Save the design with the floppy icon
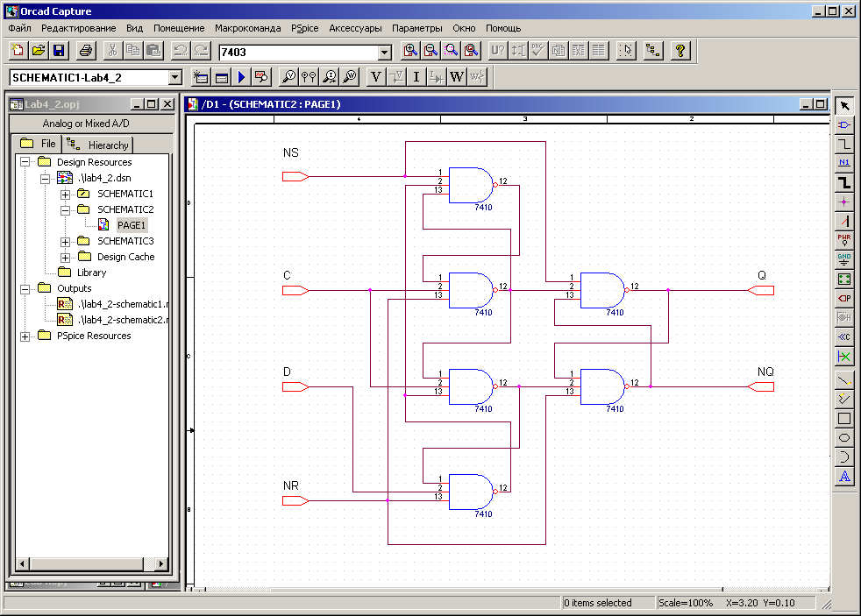861x616 pixels. (x=58, y=51)
